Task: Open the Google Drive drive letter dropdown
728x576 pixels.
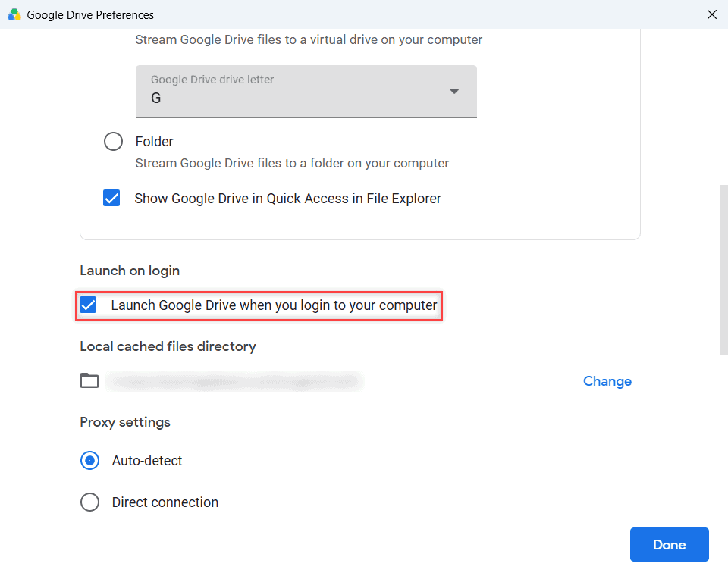Action: coord(306,92)
